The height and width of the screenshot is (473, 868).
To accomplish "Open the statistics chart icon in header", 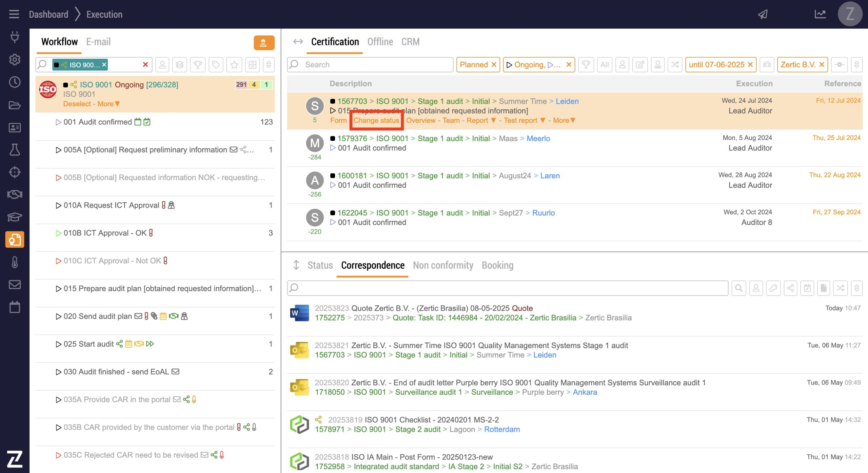I will click(820, 14).
